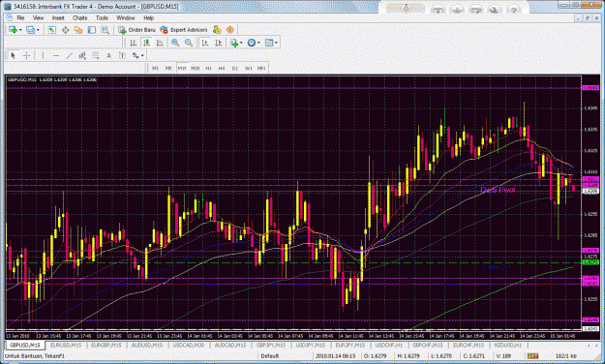
Task: Click the Expert Advisors button
Action: (184, 30)
